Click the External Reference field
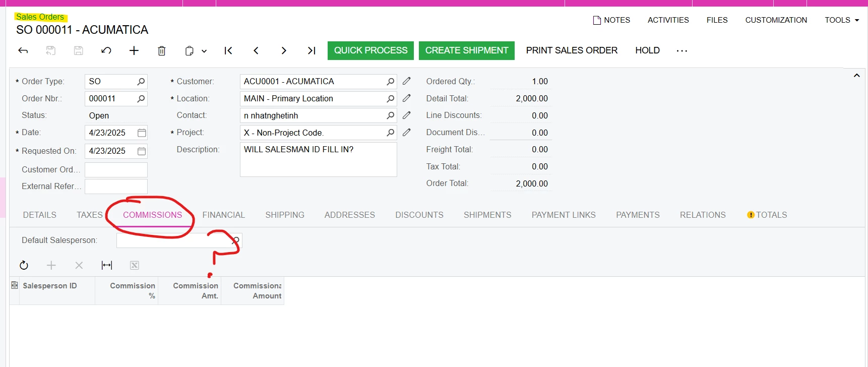Screen dimensions: 868x367 coord(116,187)
